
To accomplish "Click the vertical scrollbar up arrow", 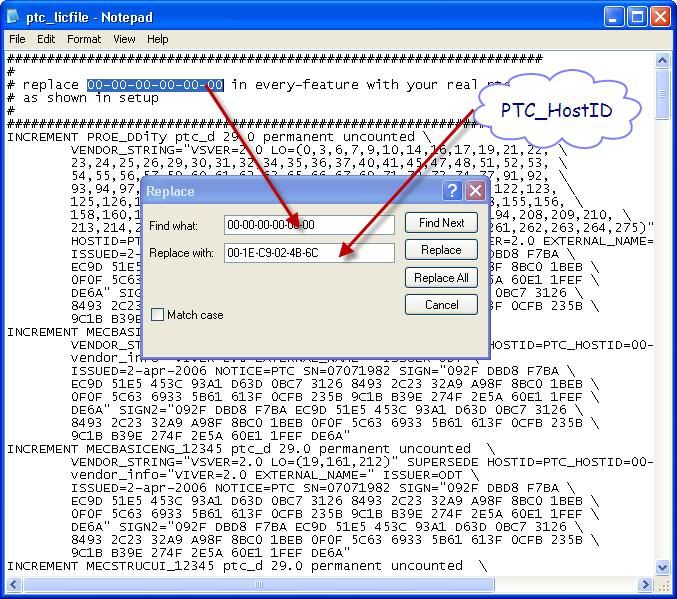I will [662, 61].
